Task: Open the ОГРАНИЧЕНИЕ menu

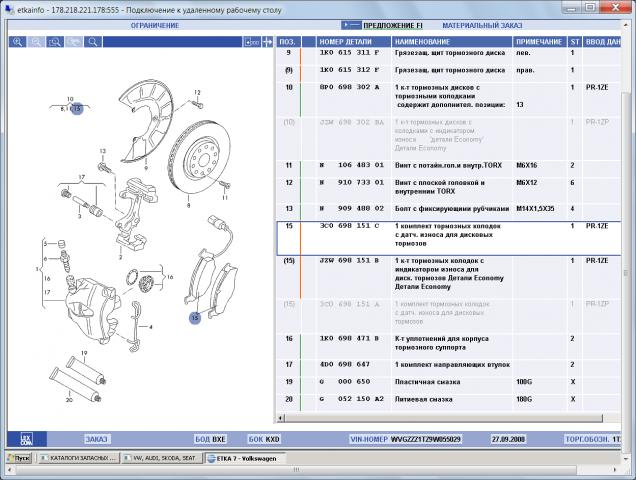Action: [155, 26]
